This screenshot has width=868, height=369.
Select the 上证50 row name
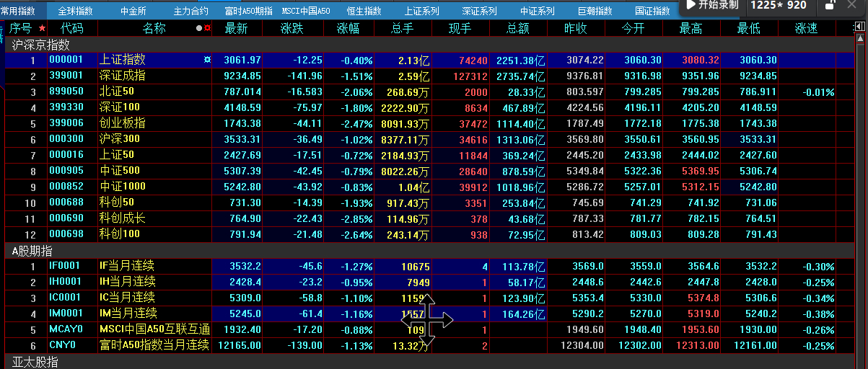point(117,154)
